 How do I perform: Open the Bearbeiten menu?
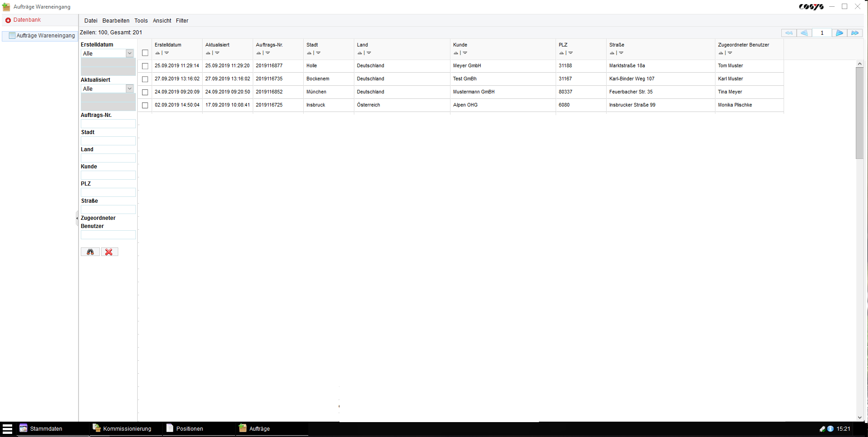pos(116,20)
